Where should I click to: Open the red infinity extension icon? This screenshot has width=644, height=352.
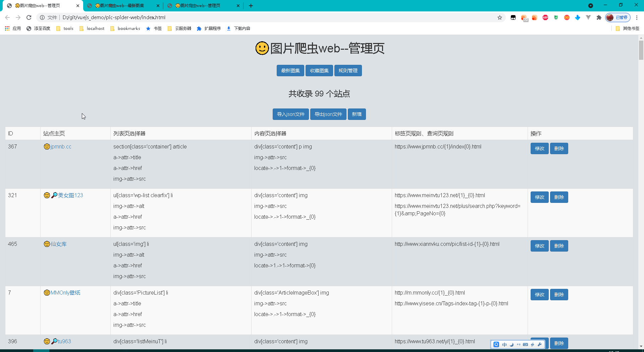(567, 17)
